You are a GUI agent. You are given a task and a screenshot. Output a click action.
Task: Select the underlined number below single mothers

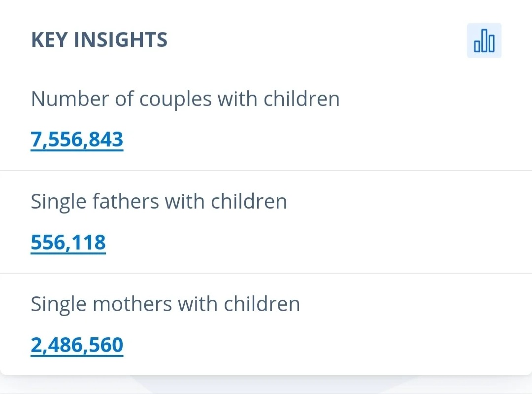tap(77, 345)
